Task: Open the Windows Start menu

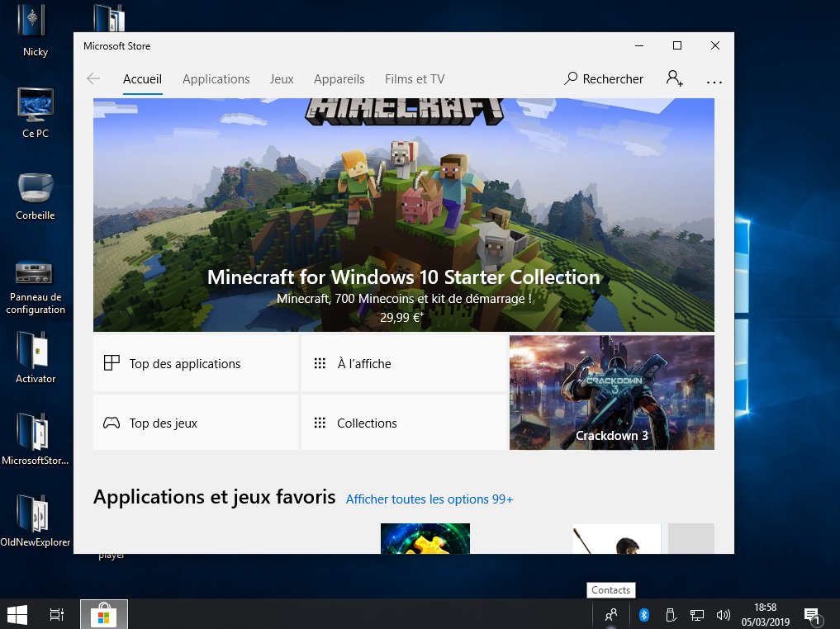Action: [x=17, y=614]
